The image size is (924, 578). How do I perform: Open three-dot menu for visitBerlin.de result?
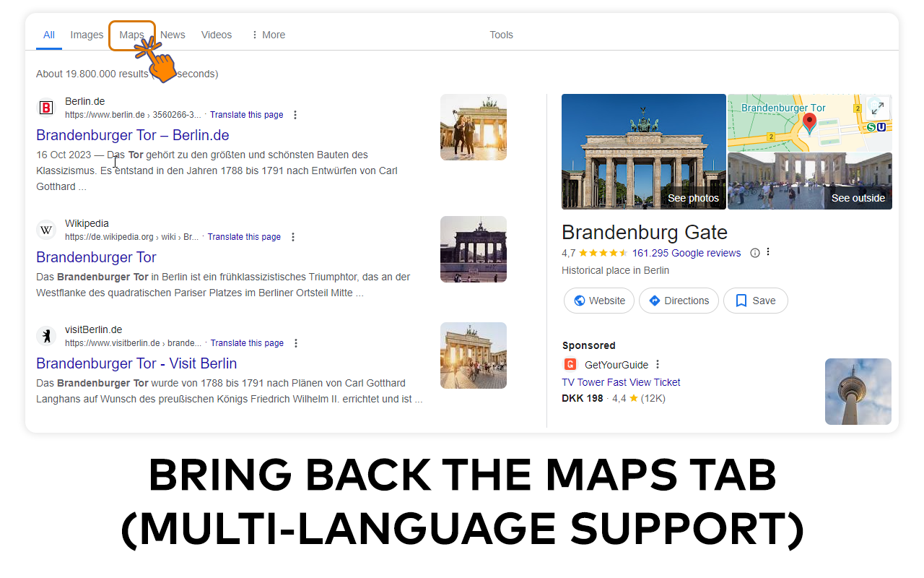[x=295, y=343]
